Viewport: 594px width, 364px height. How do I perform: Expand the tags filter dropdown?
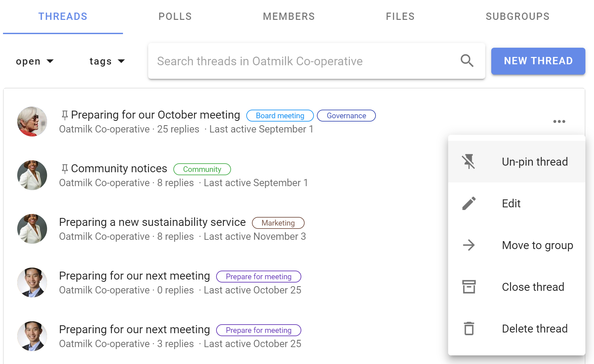click(107, 61)
